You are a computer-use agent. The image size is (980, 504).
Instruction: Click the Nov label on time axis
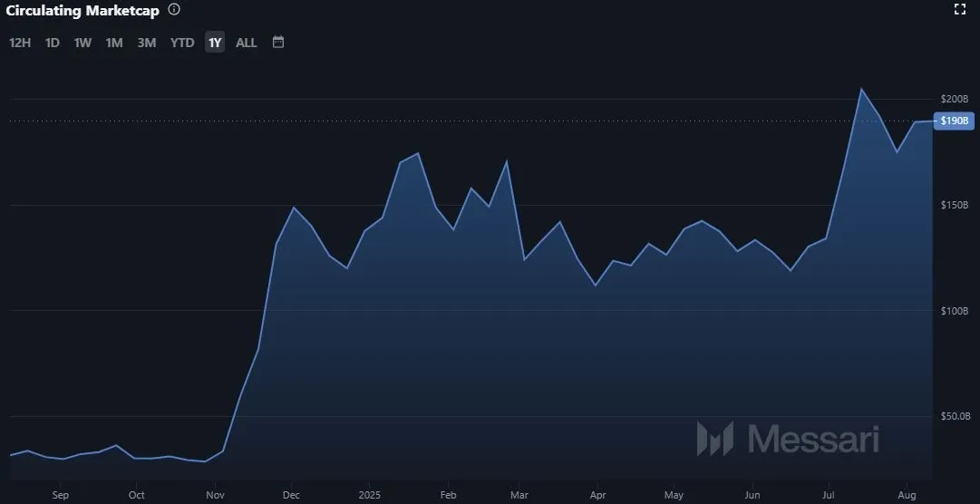tap(215, 495)
